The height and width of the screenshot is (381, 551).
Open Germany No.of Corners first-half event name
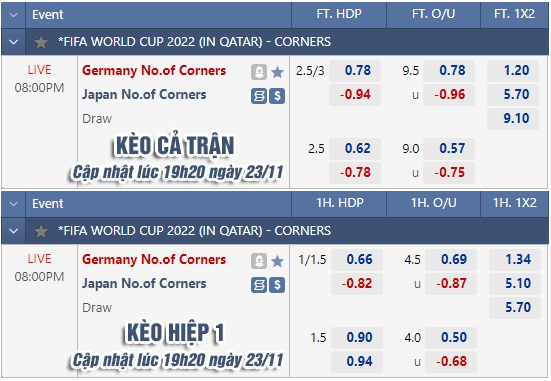coord(154,260)
